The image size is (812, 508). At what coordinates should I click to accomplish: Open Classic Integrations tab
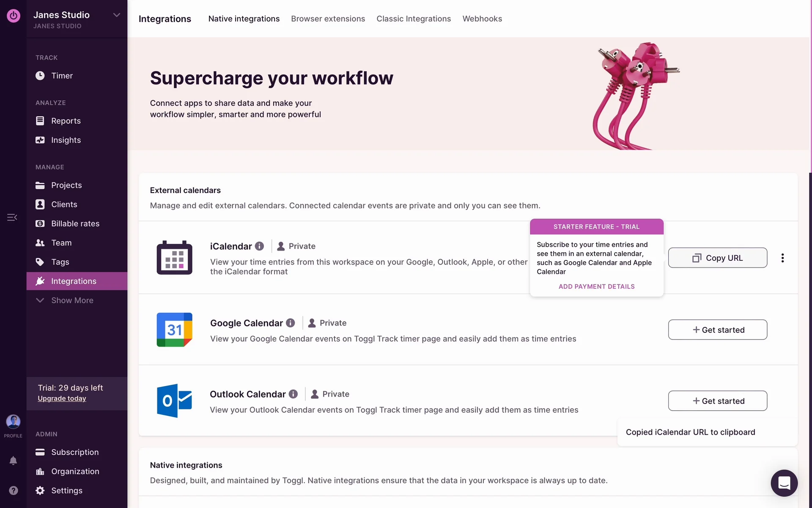pos(413,19)
